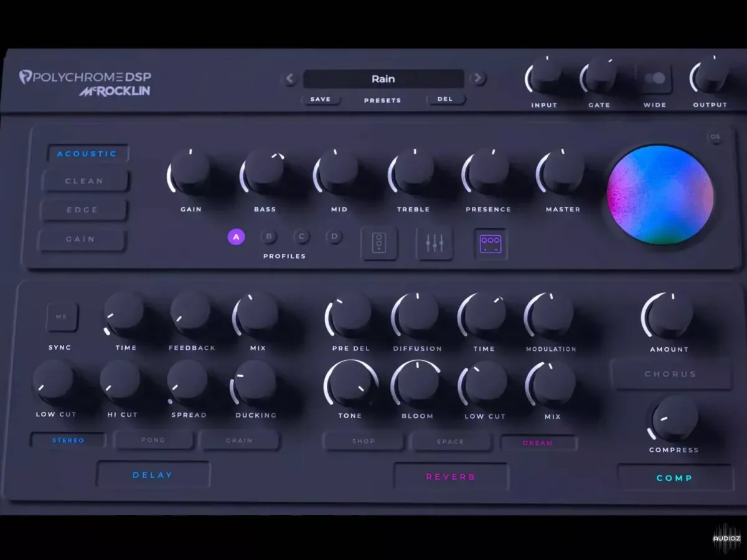
Task: Click the reverb TIME knob
Action: 483,315
